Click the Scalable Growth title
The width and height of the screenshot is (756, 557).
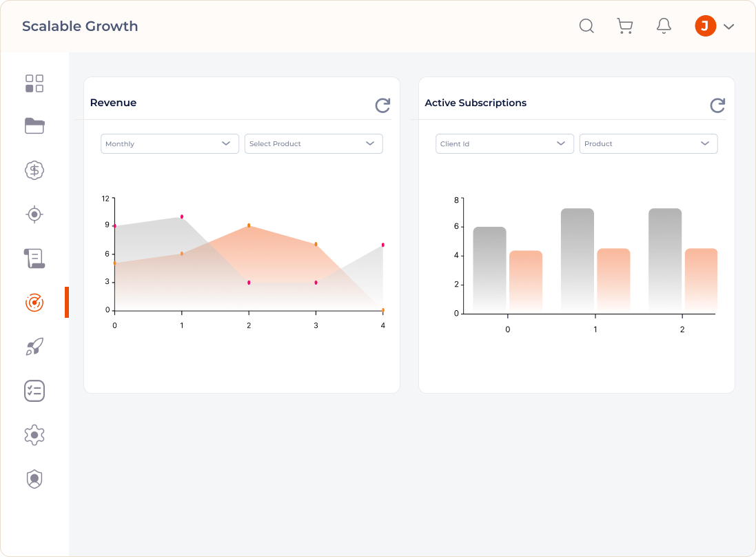(80, 26)
